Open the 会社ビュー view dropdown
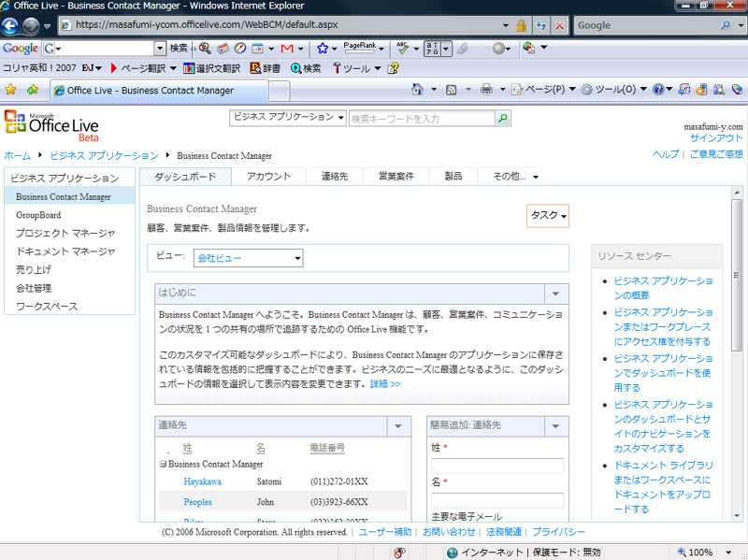The height and width of the screenshot is (560, 748). tap(248, 258)
